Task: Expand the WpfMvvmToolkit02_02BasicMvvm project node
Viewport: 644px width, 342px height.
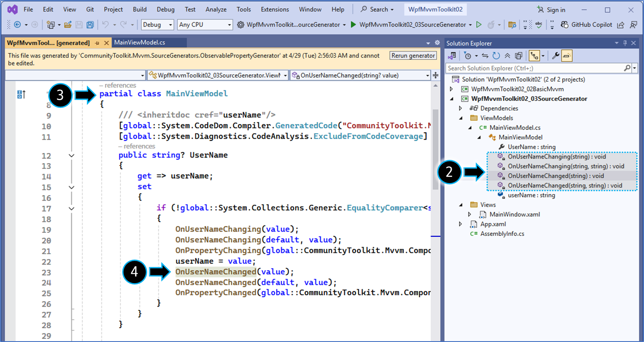Action: pos(451,89)
